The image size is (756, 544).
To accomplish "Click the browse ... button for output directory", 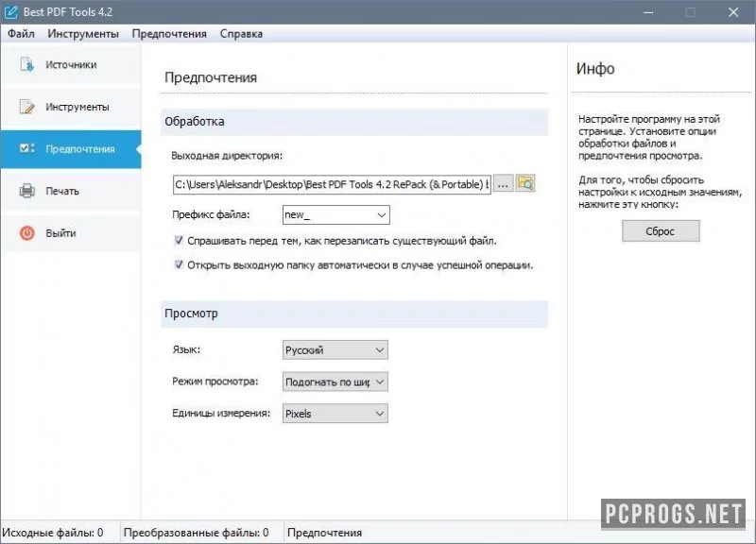I will point(503,184).
